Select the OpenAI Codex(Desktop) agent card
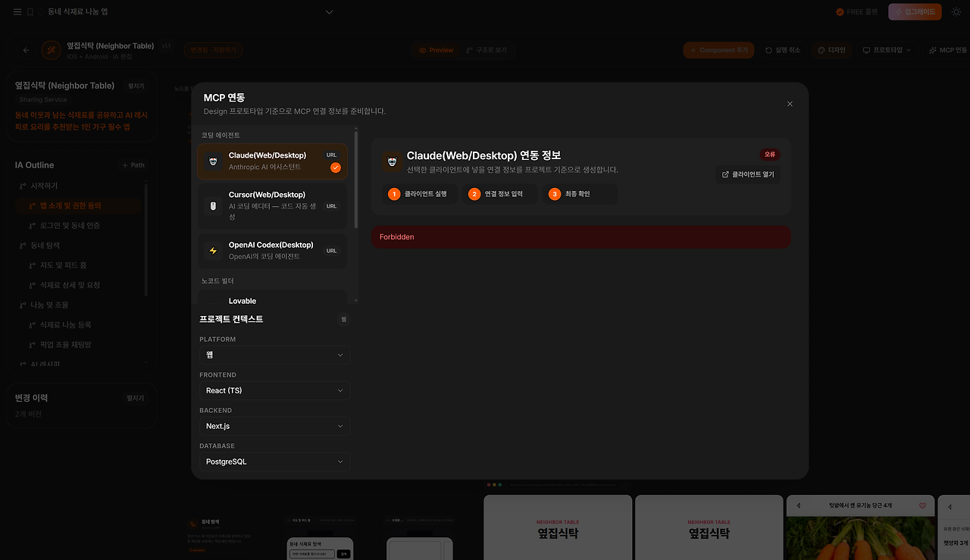Image resolution: width=970 pixels, height=560 pixels. point(273,251)
